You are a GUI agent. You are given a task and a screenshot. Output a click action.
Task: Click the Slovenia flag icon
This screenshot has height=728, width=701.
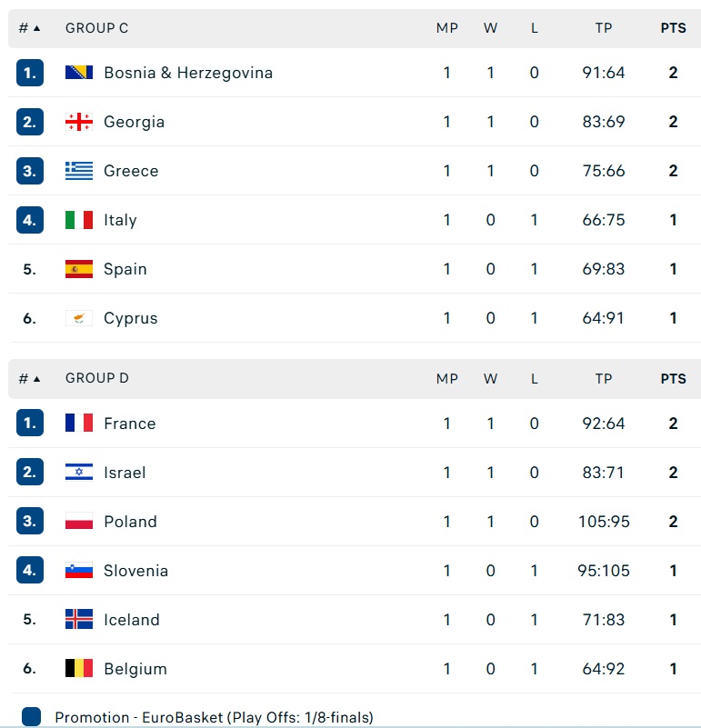[79, 570]
